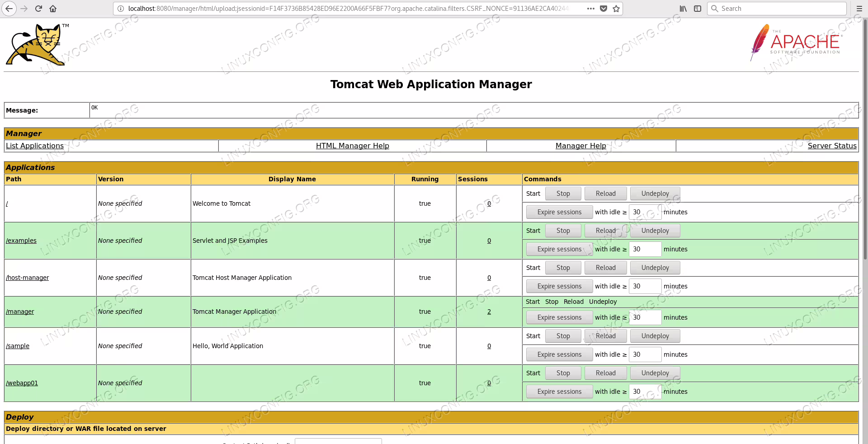Expire sessions for /sample

560,354
